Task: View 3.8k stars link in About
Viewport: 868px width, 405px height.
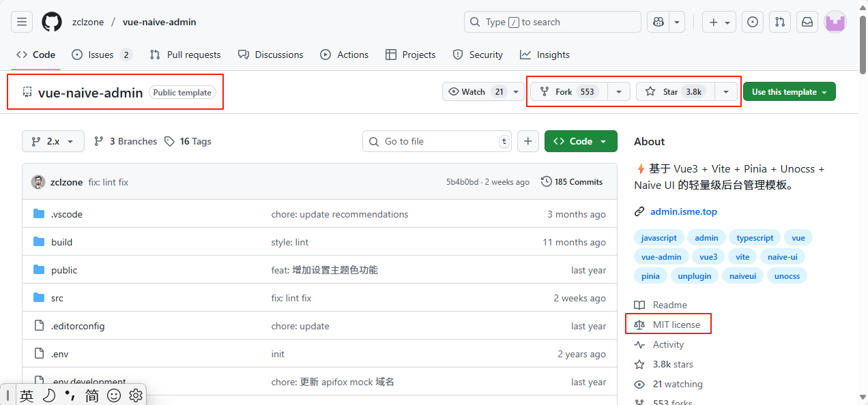Action: [x=673, y=364]
